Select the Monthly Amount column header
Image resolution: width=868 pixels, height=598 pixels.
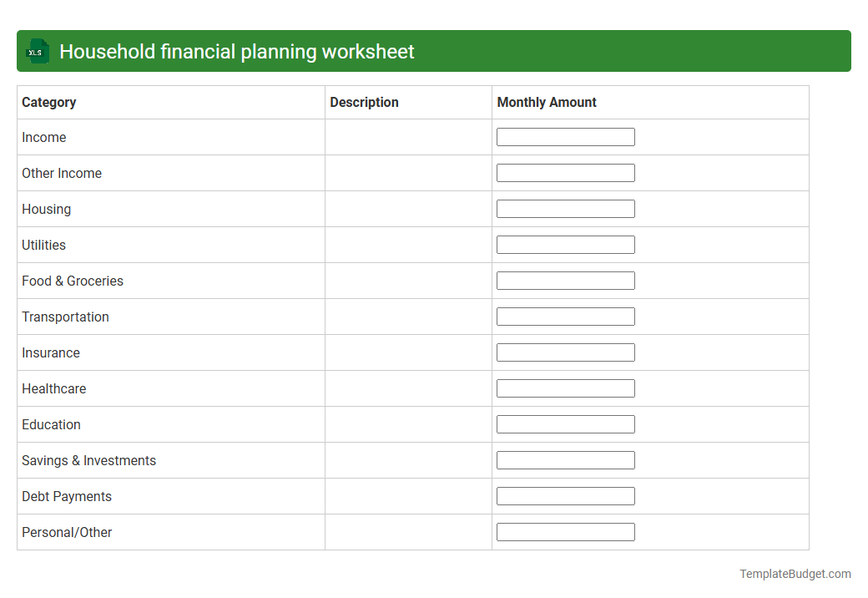pos(547,102)
